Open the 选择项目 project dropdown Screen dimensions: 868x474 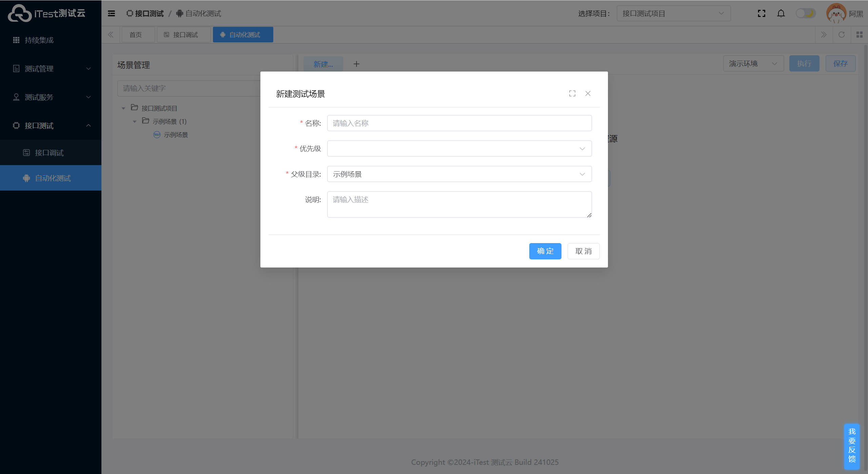pyautogui.click(x=673, y=14)
